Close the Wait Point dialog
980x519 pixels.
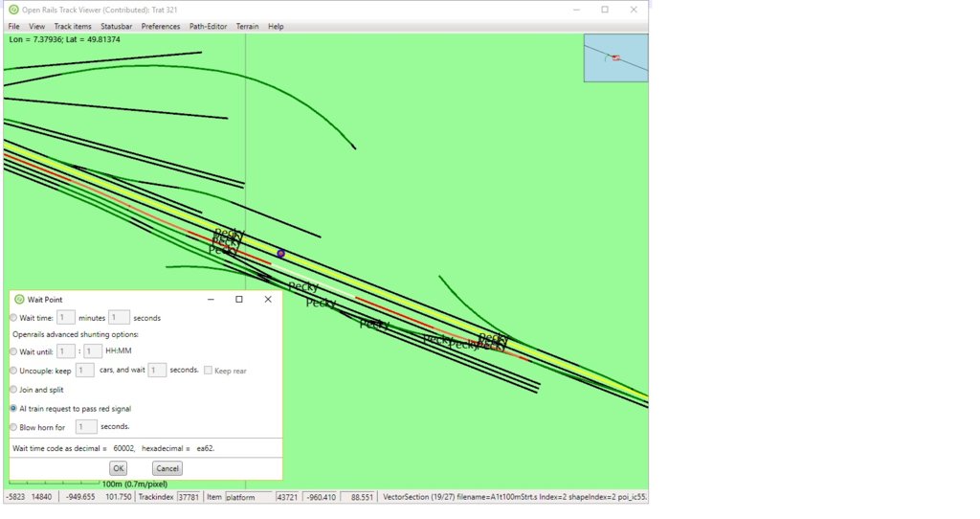click(268, 300)
